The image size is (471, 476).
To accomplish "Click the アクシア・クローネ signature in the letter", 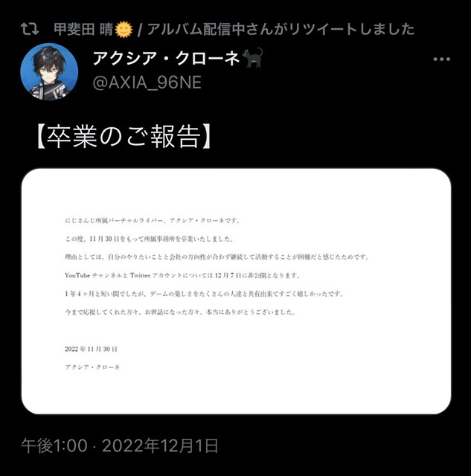I will 92,367.
